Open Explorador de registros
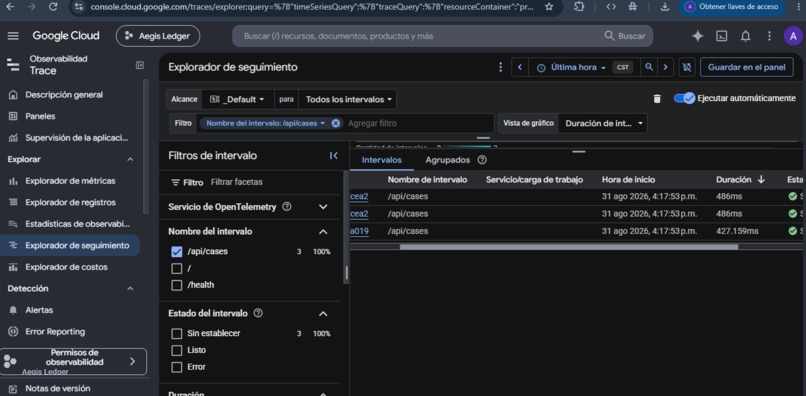This screenshot has width=806, height=396. tap(70, 203)
